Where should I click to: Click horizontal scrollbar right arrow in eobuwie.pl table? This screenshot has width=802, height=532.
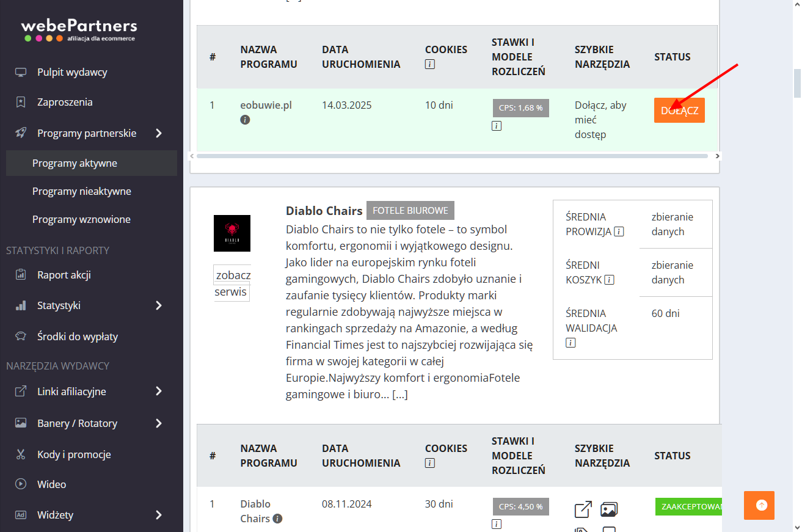[717, 156]
